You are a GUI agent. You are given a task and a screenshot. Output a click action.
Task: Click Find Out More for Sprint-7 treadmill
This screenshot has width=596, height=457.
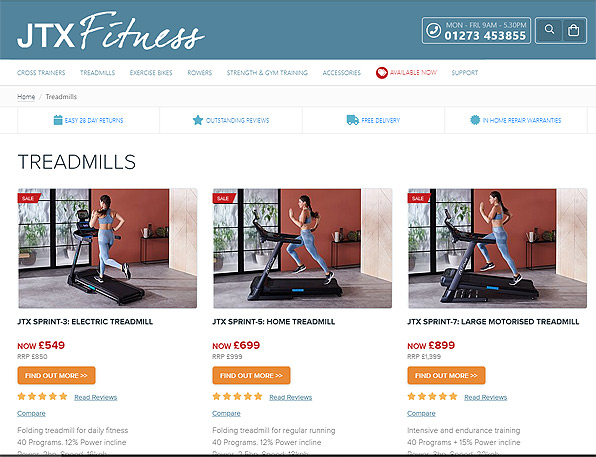coord(446,375)
